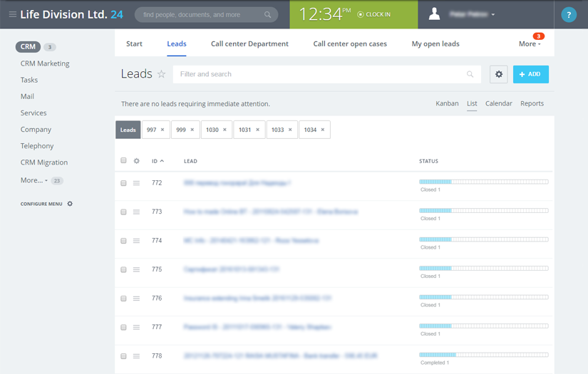Screen dimensions: 588x374
Task: Open CRM Migration in sidebar
Action: pos(44,162)
